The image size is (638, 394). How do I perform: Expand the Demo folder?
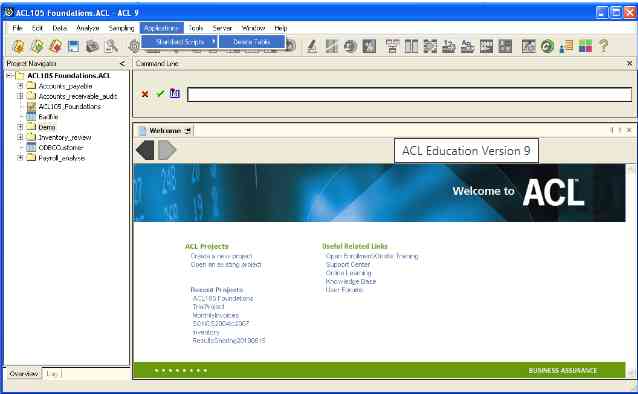click(x=20, y=127)
